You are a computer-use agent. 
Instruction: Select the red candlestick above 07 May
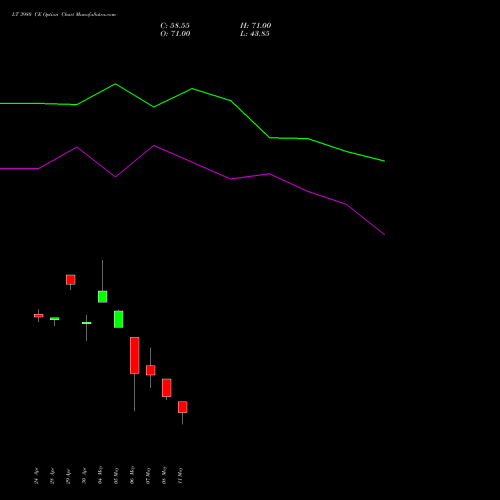tap(151, 370)
